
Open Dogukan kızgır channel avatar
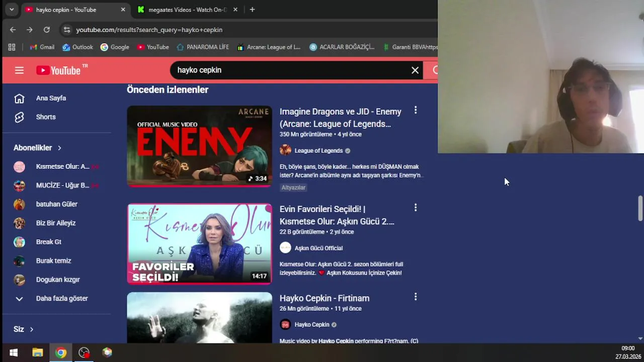click(x=19, y=280)
